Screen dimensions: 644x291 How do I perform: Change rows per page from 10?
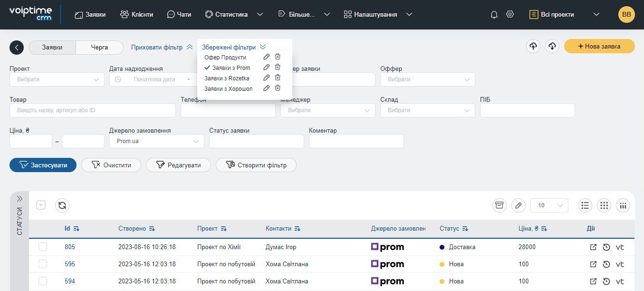[549, 205]
